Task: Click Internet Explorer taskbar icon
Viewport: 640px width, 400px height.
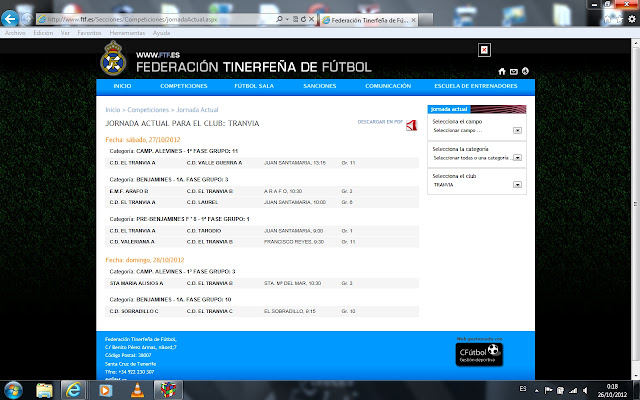Action: click(x=73, y=391)
